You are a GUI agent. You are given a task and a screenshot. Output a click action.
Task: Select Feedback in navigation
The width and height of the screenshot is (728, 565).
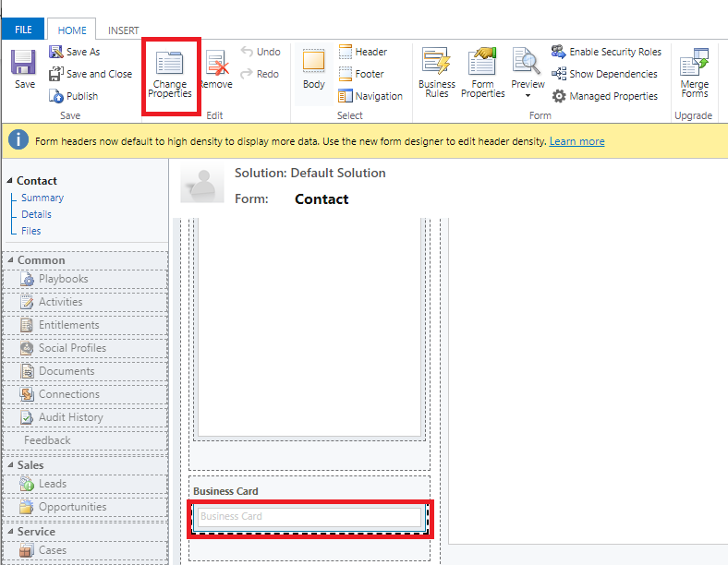85,440
